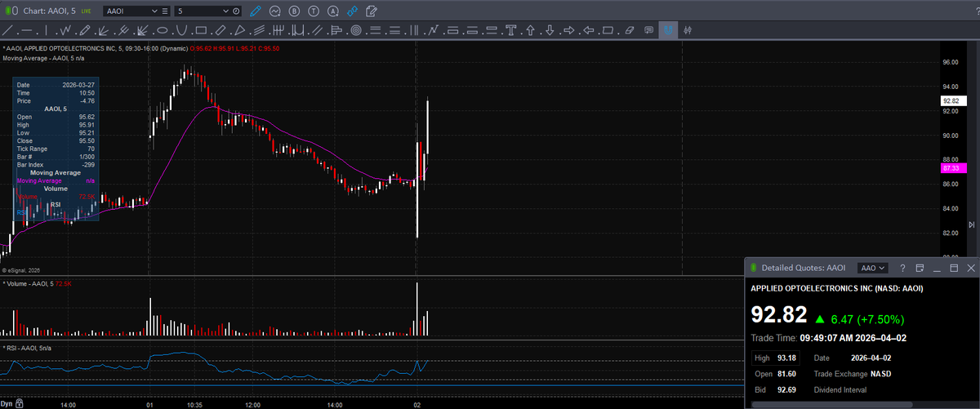The height and width of the screenshot is (409, 980).
Task: Click the High 93.18 quote field
Action: [x=775, y=358]
